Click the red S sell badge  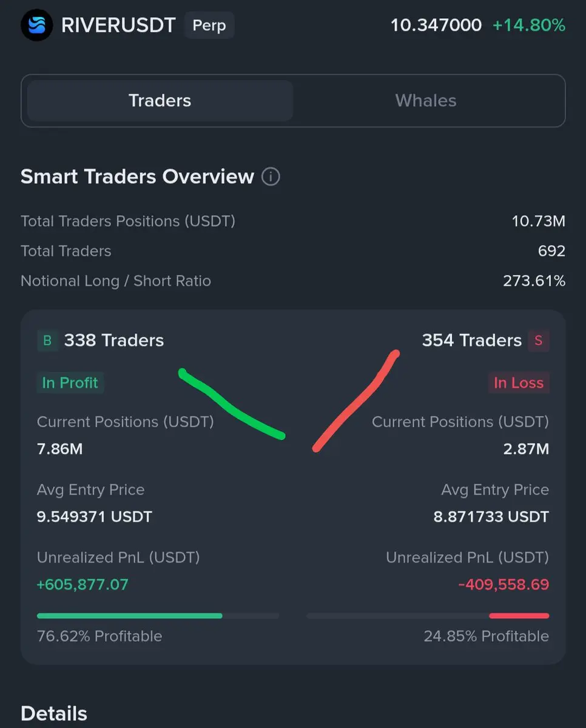[538, 340]
